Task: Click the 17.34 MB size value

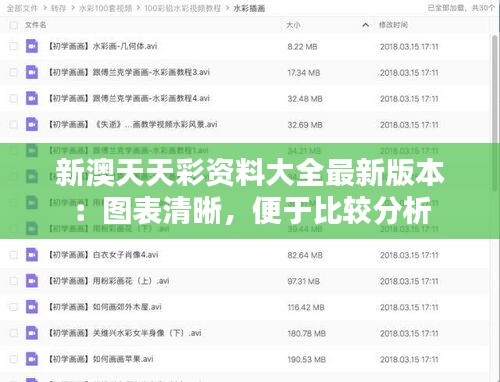Action: (x=304, y=72)
